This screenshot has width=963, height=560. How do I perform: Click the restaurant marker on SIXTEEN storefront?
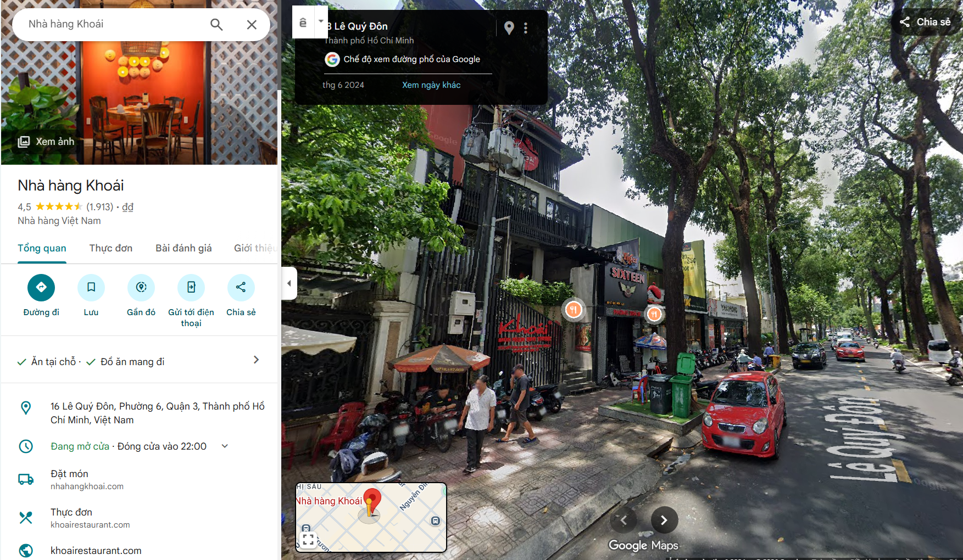tap(654, 314)
